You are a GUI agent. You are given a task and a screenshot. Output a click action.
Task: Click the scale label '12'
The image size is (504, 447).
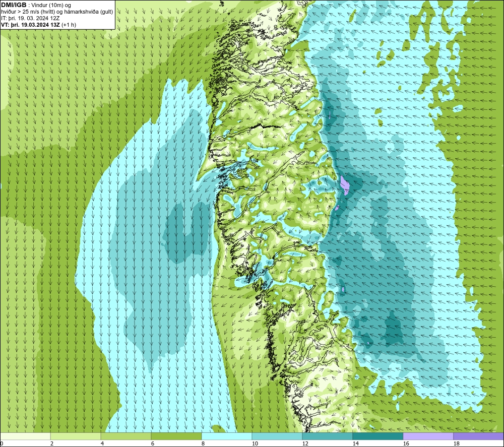[x=305, y=444]
